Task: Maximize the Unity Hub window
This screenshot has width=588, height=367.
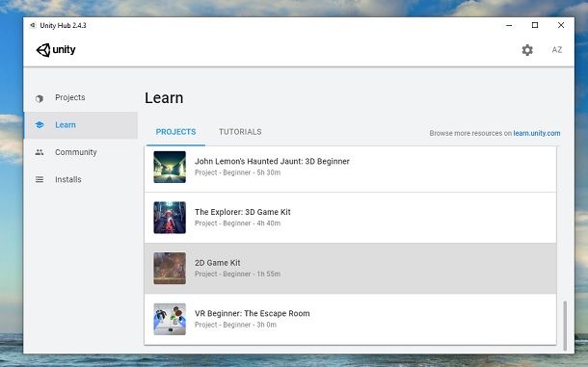Action: click(535, 25)
